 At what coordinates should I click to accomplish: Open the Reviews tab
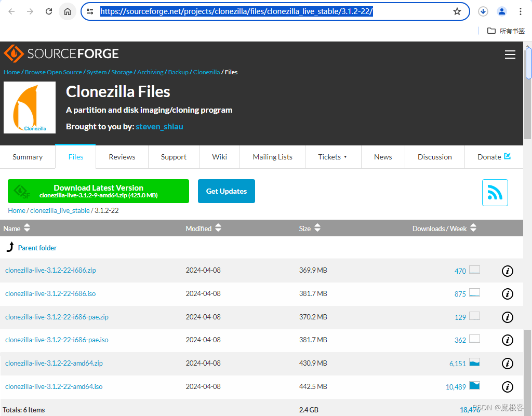122,157
